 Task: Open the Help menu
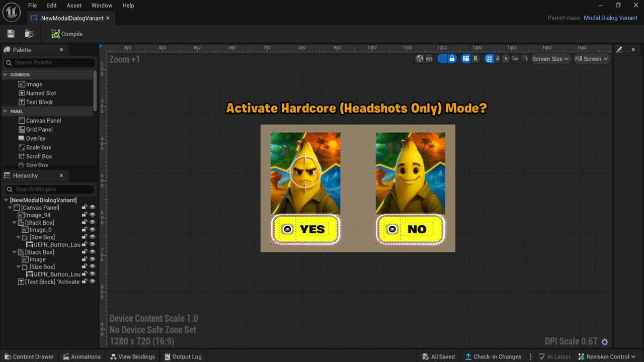click(128, 6)
